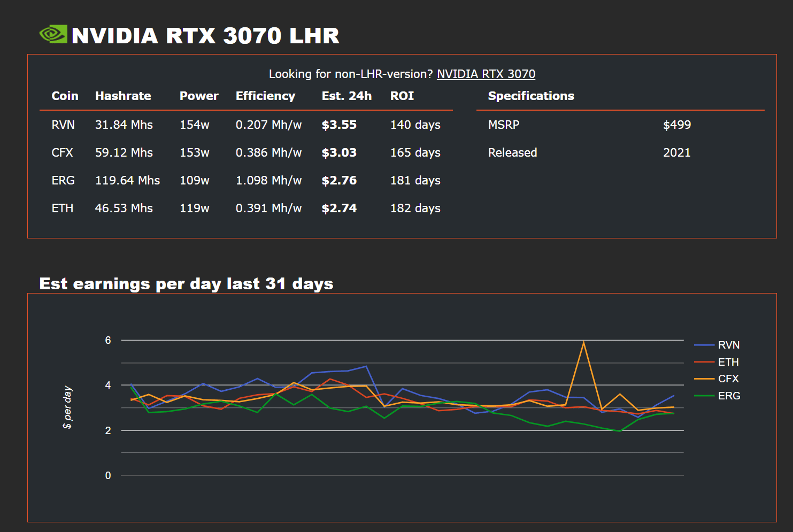793x532 pixels.
Task: Click the Est earnings per day heading
Action: coord(186,283)
